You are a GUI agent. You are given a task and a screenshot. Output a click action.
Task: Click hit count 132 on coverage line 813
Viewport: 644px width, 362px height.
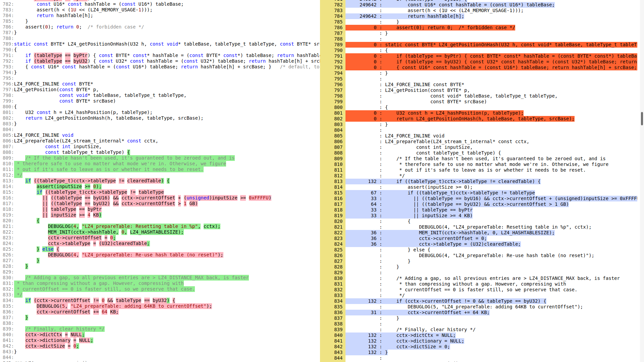[x=372, y=181]
